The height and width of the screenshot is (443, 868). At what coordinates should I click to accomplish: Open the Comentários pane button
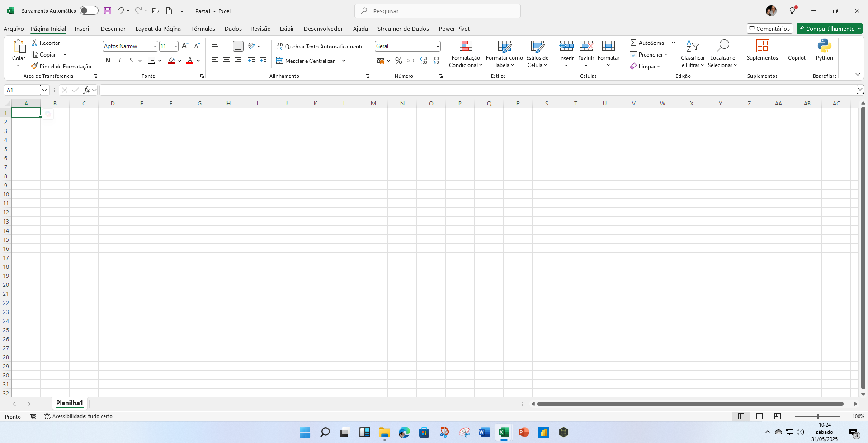pyautogui.click(x=769, y=29)
